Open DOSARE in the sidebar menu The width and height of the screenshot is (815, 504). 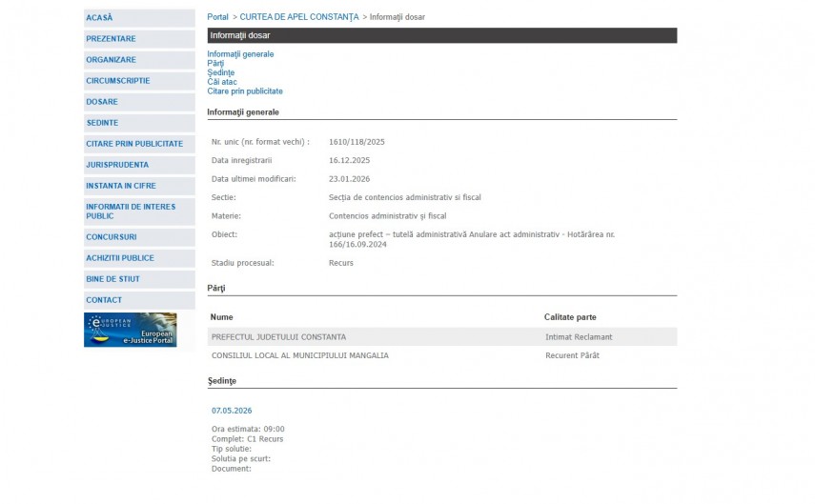pyautogui.click(x=102, y=102)
